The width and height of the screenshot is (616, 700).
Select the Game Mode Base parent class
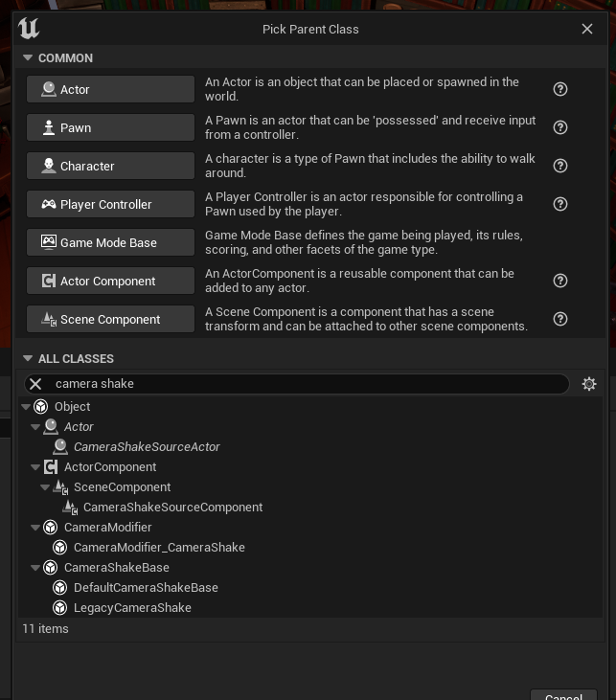(110, 242)
